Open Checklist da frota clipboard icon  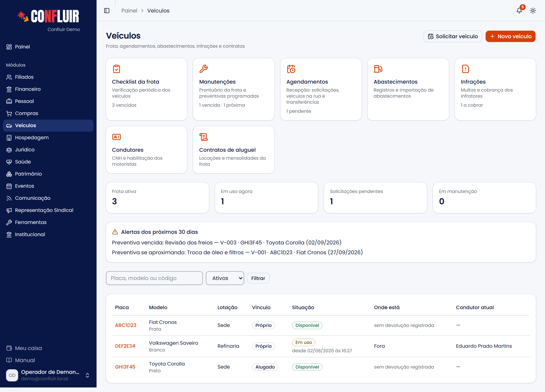click(117, 69)
